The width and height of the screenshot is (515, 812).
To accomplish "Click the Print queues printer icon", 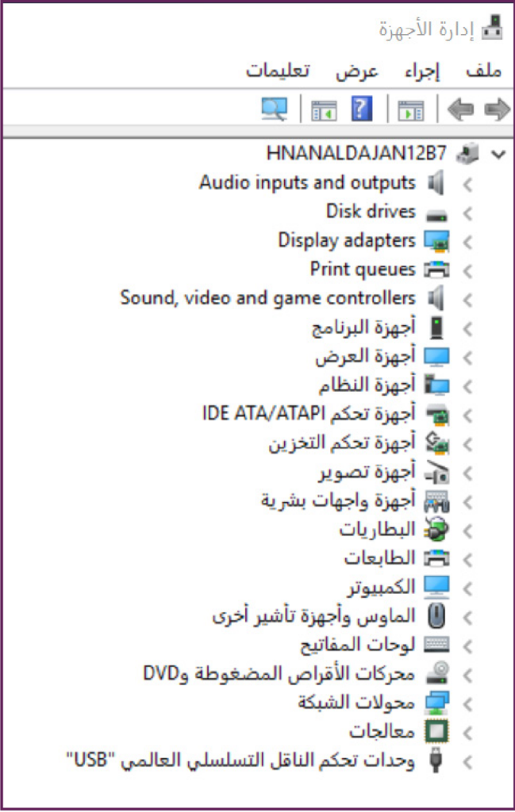I will [436, 270].
